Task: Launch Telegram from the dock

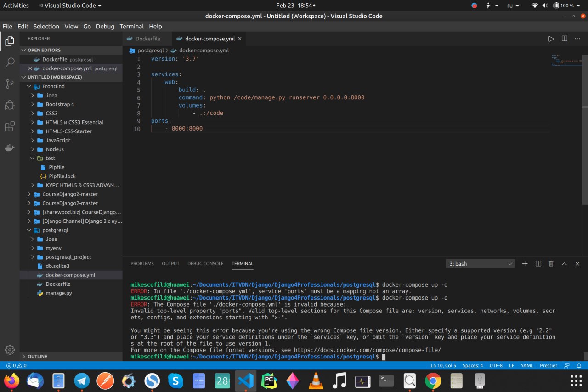Action: [82, 381]
